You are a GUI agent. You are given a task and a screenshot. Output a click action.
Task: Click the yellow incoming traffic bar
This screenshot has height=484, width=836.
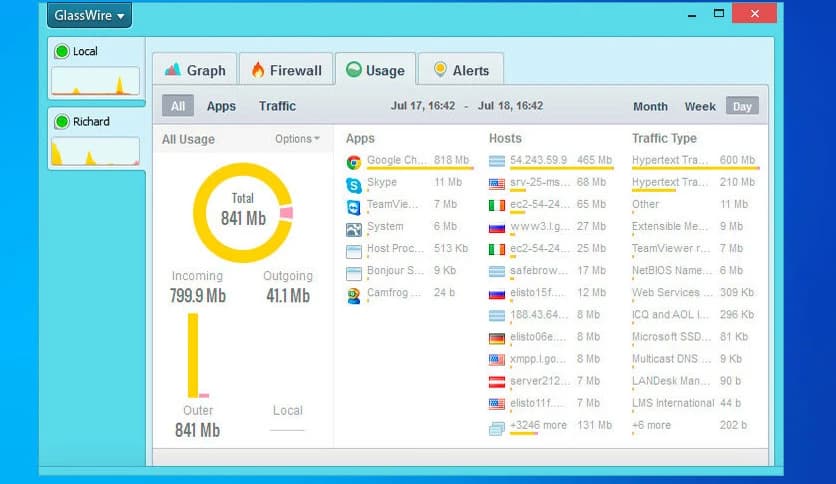point(192,356)
